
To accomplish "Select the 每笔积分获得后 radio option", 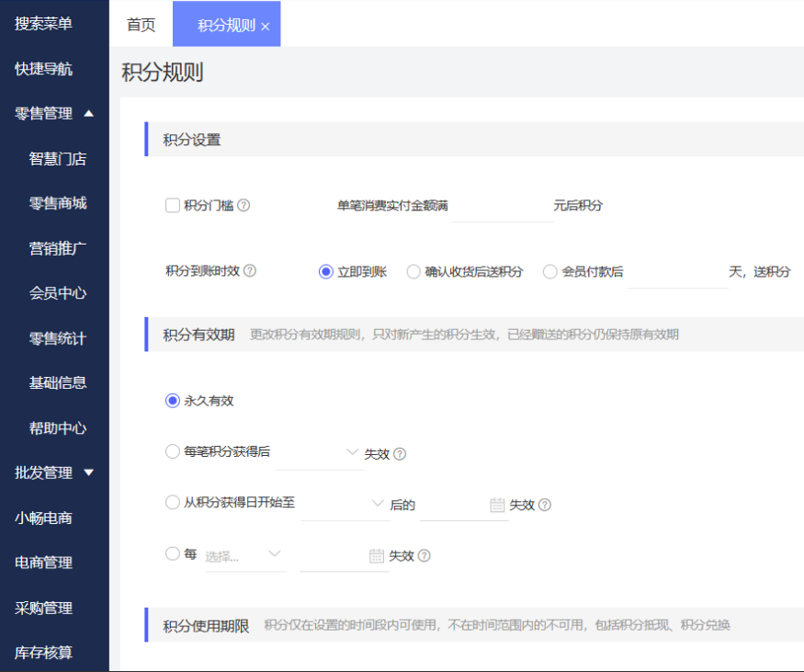I will pos(173,451).
